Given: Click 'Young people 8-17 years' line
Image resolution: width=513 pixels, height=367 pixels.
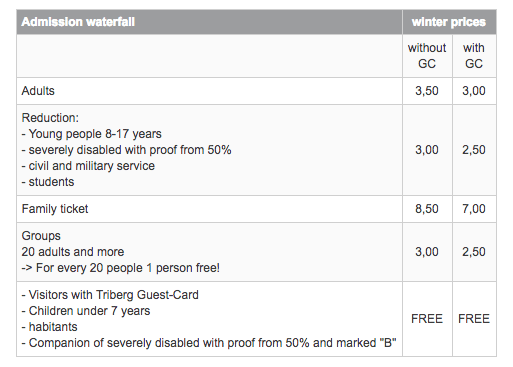Looking at the screenshot, I should click(x=92, y=134).
